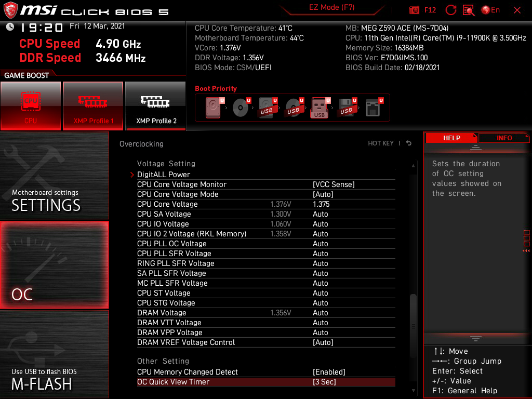Screen dimensions: 532x399
Task: Select RING PLL SFR Voltage row
Action: coord(266,263)
